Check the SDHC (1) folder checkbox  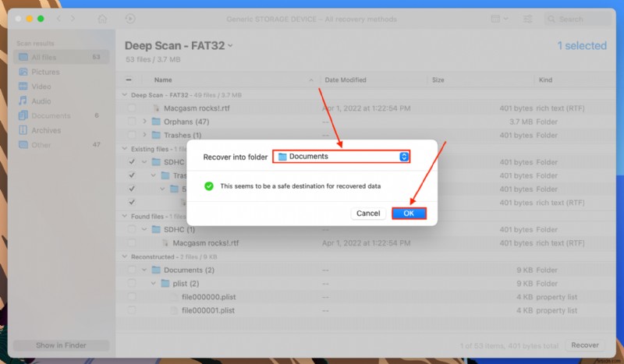132,229
